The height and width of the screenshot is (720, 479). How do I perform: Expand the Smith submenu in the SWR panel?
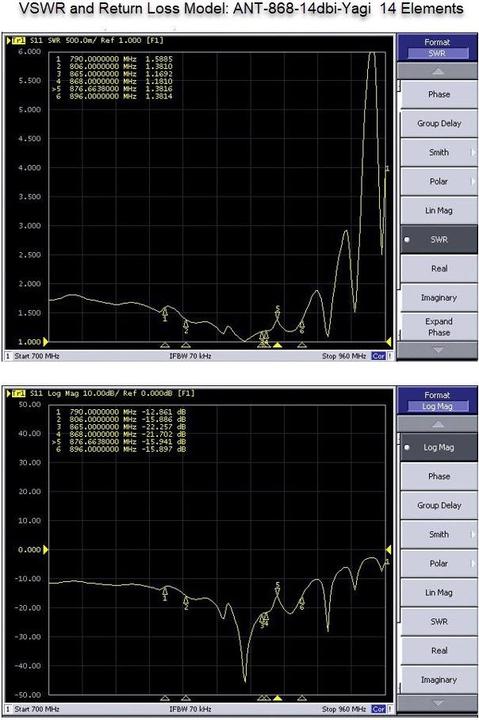tap(439, 152)
